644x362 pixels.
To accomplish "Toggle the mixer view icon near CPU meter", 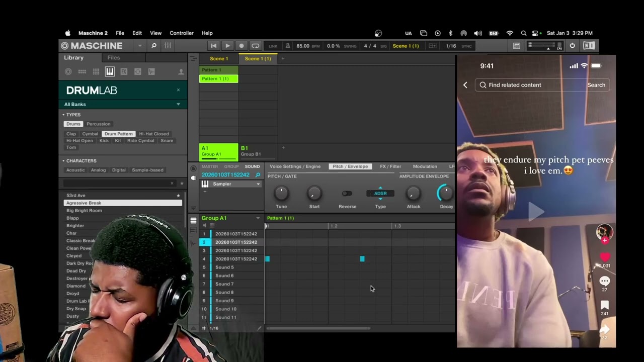I will [517, 46].
